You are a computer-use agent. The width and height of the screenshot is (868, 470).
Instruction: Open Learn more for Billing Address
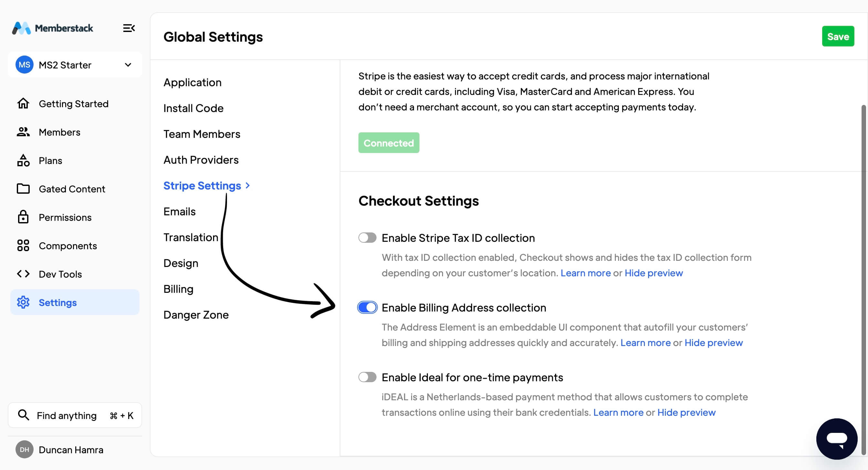point(645,342)
